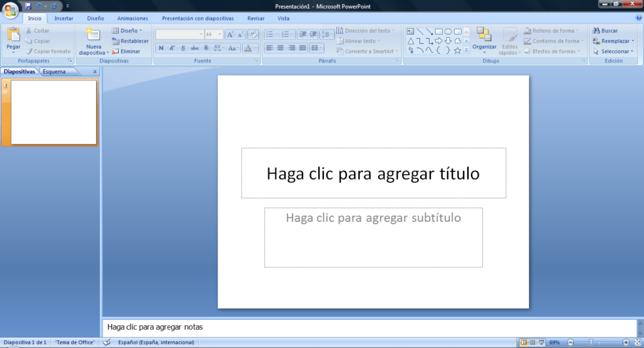Toggle bold (N) formatting

(x=161, y=48)
